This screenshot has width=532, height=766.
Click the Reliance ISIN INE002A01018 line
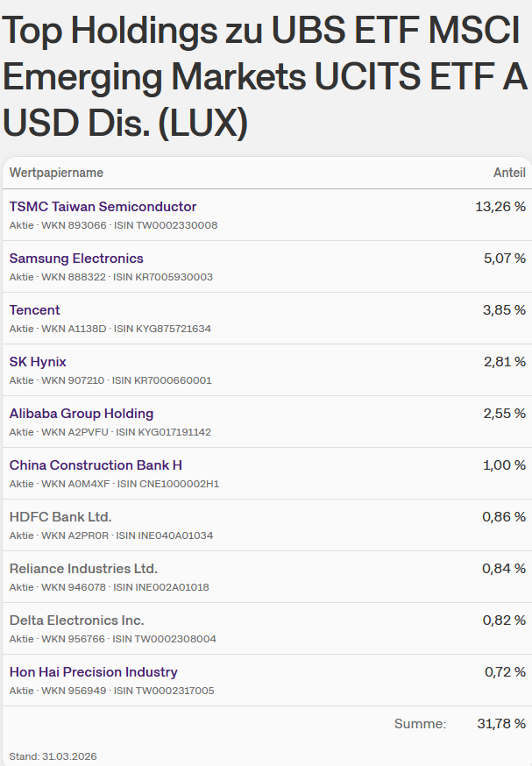click(x=109, y=587)
